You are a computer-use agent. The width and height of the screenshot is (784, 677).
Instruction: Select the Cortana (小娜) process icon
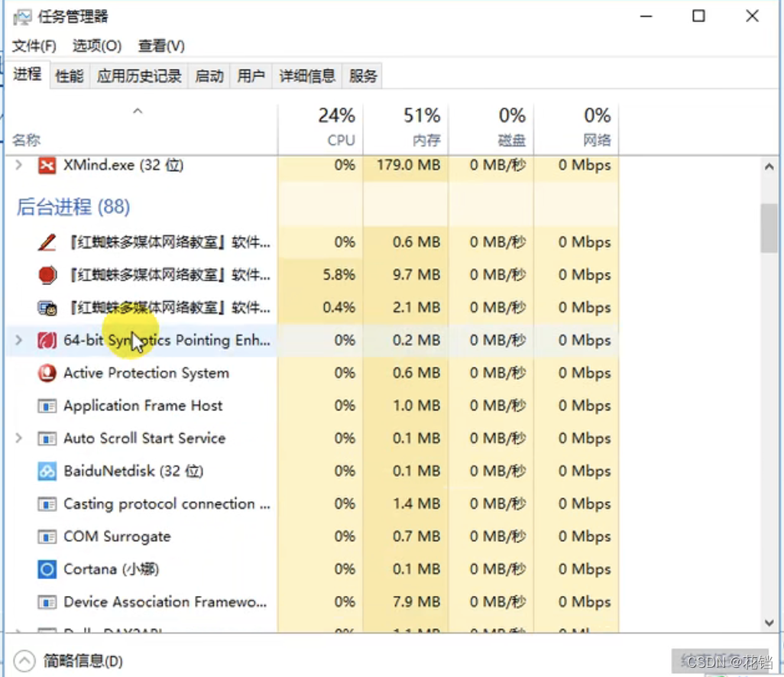click(48, 569)
